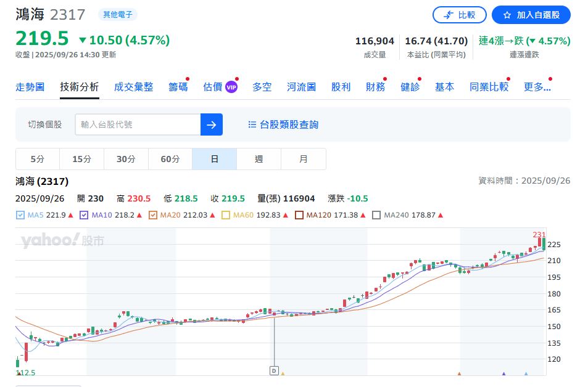Viewport: 588px width, 387px height.
Task: Click the red 231 high label on chart
Action: (539, 235)
